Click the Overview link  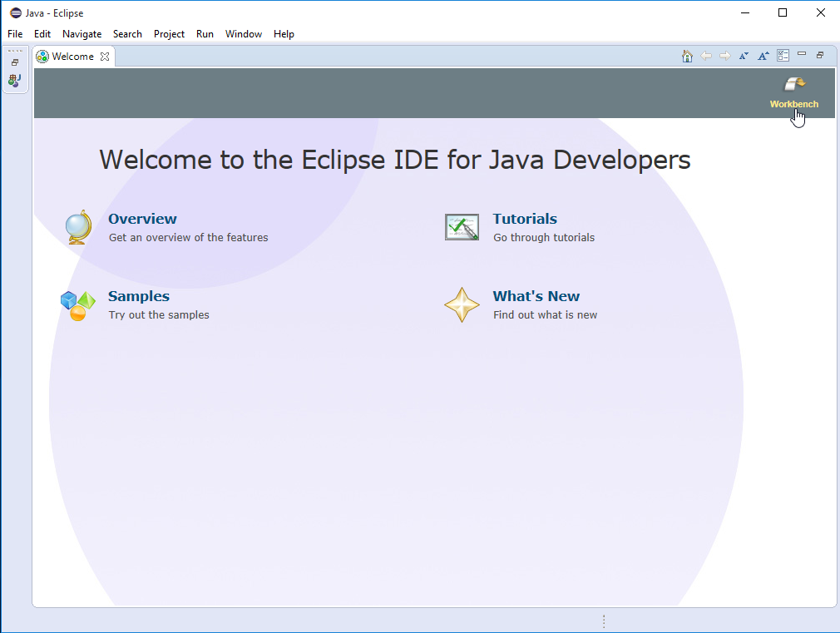coord(141,219)
